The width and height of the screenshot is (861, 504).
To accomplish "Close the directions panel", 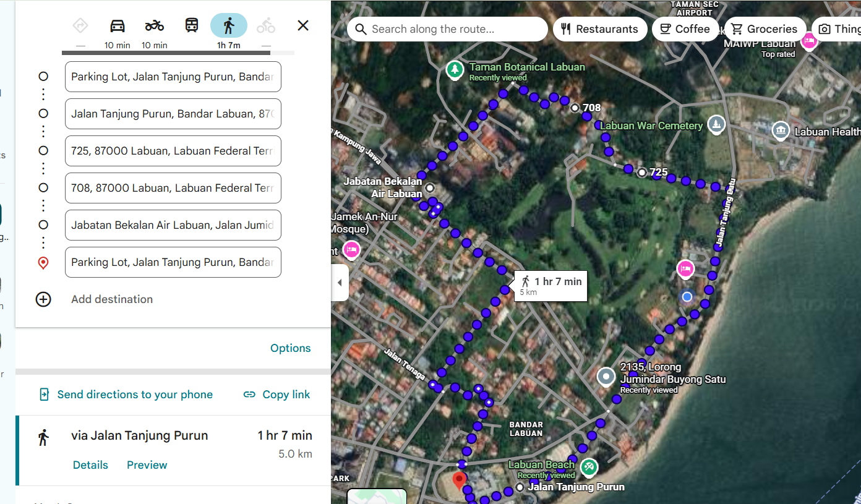I will (x=303, y=25).
